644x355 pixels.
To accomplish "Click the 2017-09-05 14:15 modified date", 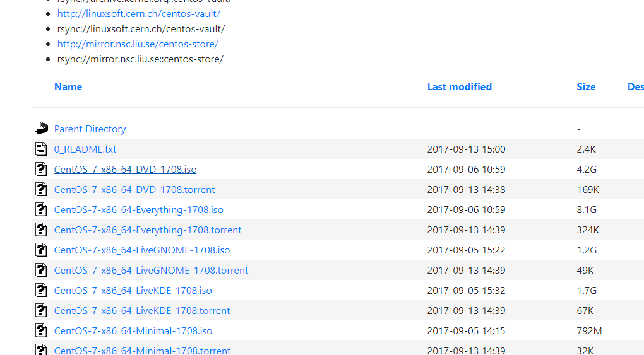I will click(466, 330).
